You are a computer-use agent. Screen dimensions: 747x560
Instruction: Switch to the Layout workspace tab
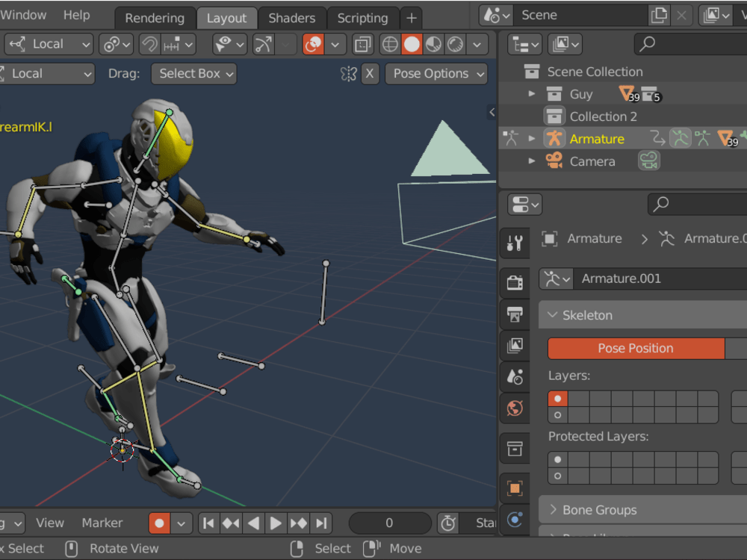(x=227, y=18)
